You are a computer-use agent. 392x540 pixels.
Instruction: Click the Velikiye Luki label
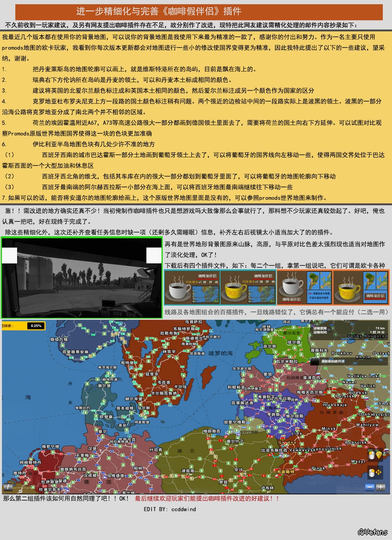tap(364, 376)
